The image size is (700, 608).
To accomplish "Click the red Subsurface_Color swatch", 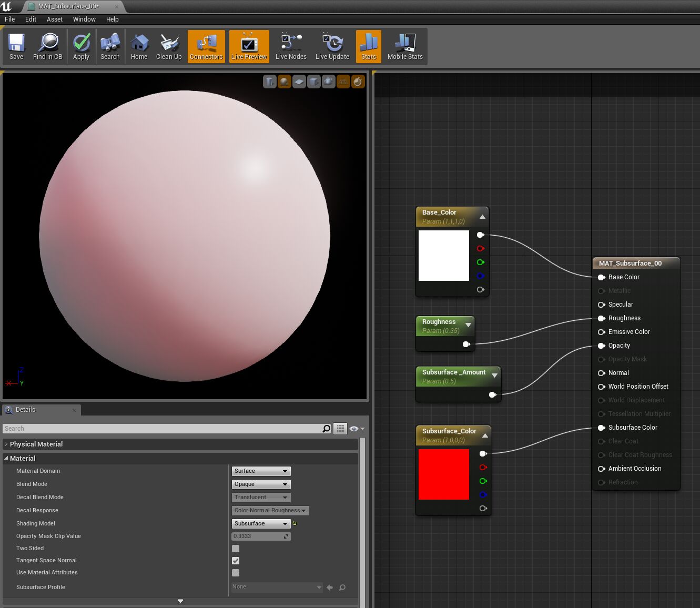I will 444,474.
